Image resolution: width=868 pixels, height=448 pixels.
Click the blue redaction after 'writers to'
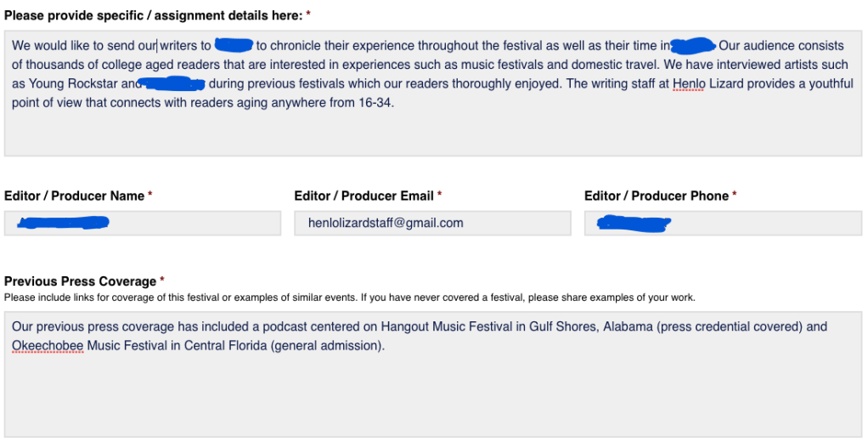click(x=234, y=45)
